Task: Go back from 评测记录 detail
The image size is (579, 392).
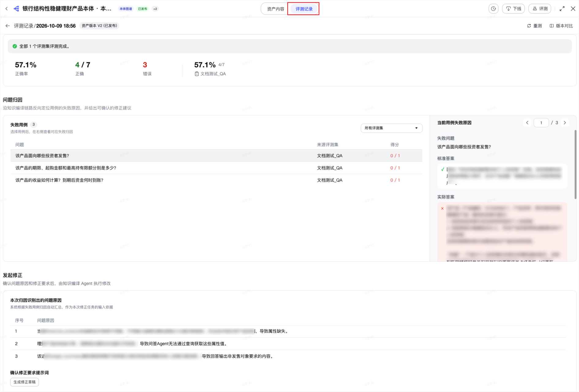Action: tap(8, 26)
